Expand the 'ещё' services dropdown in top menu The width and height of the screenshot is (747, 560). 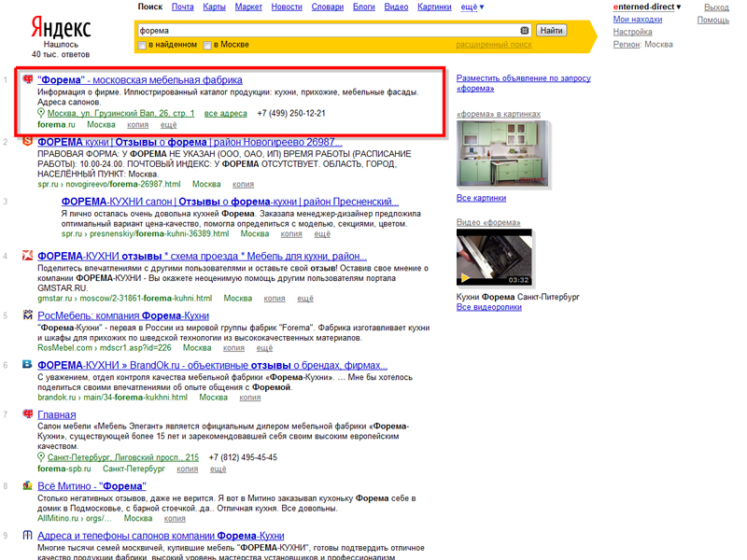(472, 7)
